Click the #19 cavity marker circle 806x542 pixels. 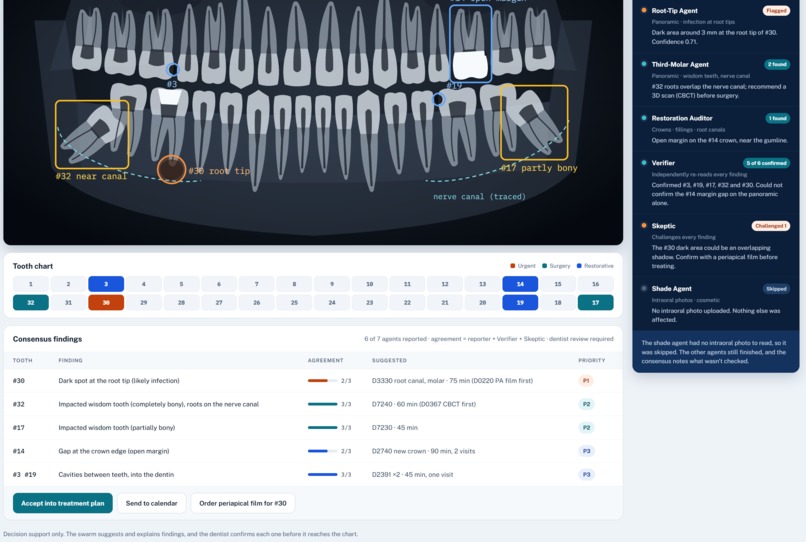pyautogui.click(x=438, y=99)
